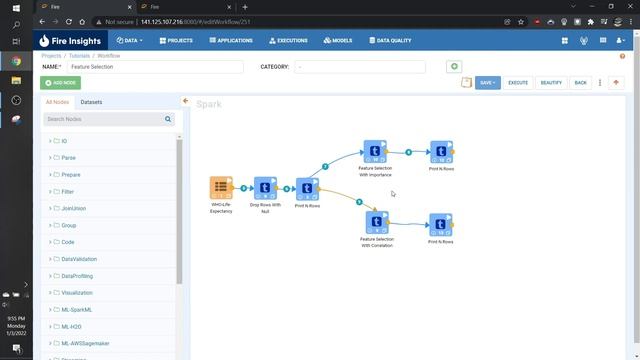This screenshot has height=360, width=640.
Task: Click the Search Nodes input field
Action: pos(103,119)
